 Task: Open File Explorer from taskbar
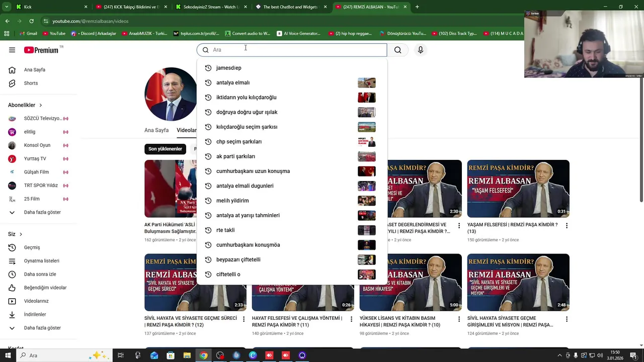pyautogui.click(x=187, y=355)
